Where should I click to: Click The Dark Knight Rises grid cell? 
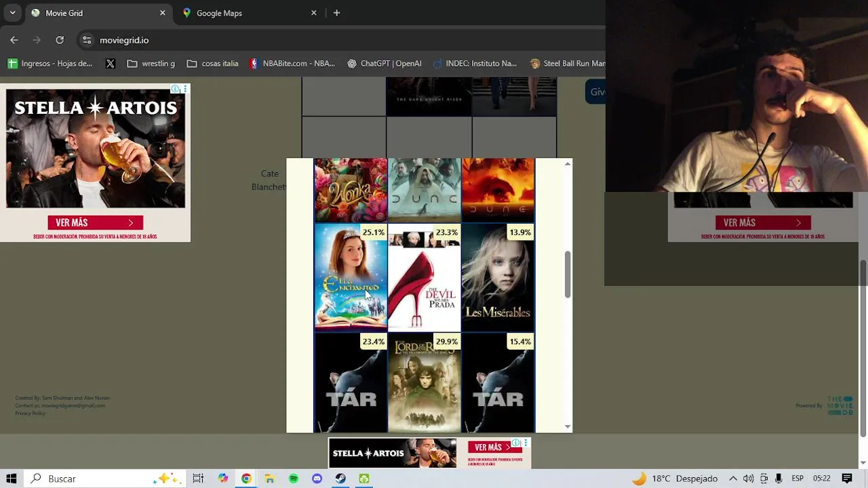pyautogui.click(x=429, y=96)
